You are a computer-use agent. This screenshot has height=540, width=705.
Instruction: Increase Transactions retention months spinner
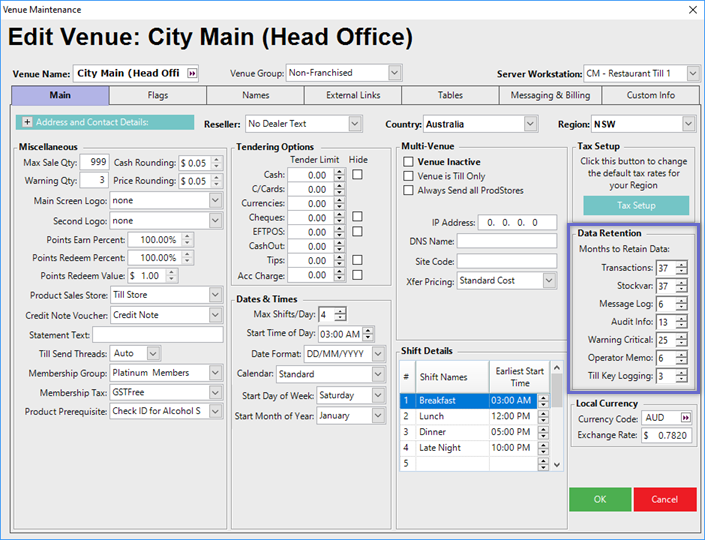coord(682,264)
